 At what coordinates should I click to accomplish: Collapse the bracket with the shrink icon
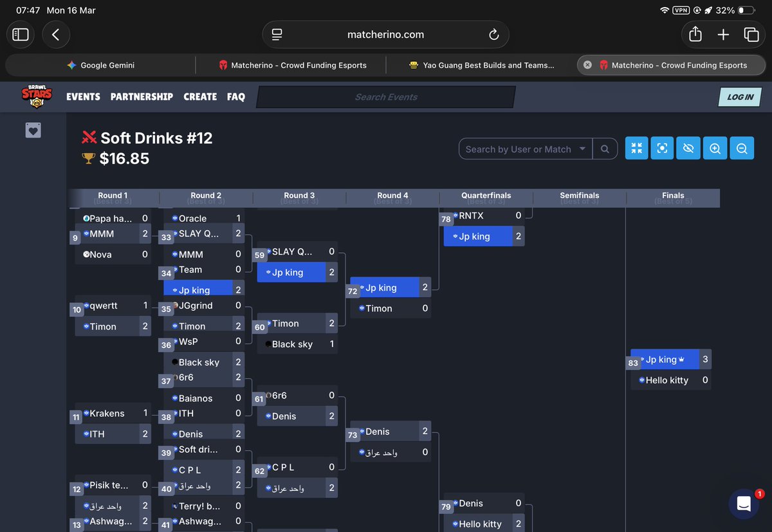click(636, 149)
